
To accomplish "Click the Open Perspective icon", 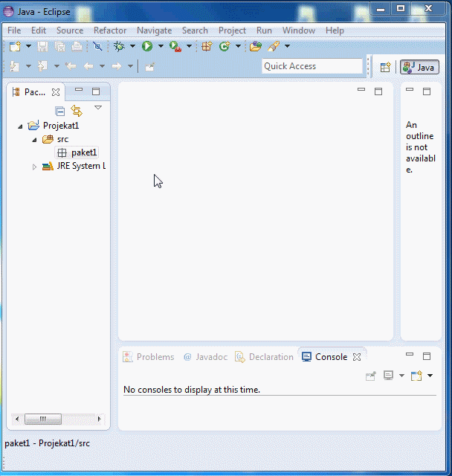I will (x=385, y=67).
